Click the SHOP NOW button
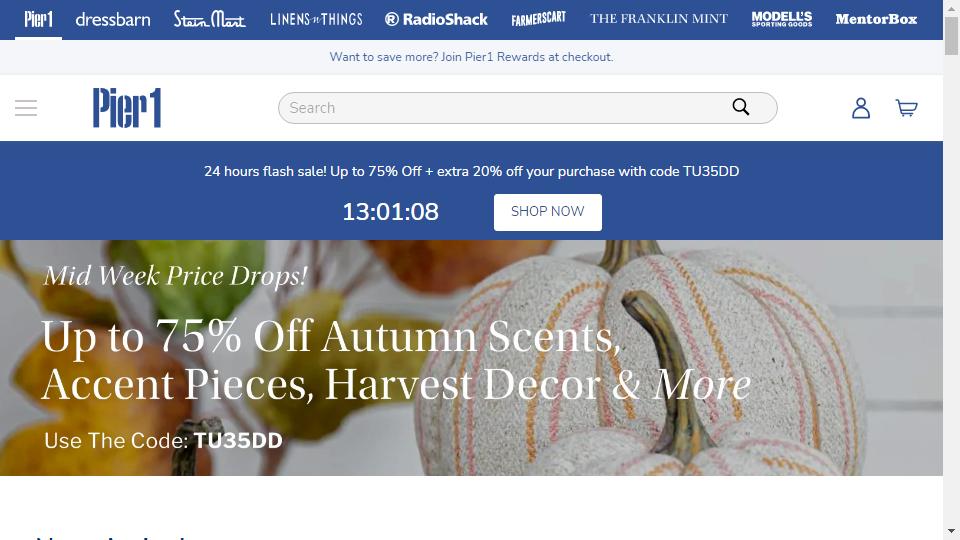This screenshot has width=960, height=540. pyautogui.click(x=547, y=212)
